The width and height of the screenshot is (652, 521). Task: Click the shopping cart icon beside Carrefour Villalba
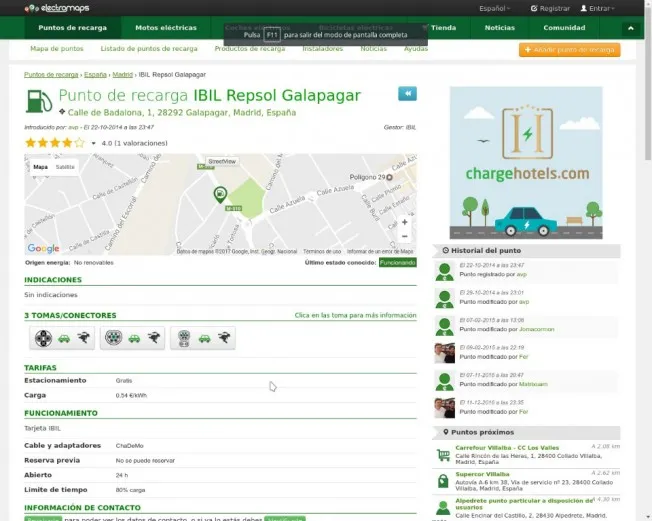(x=443, y=455)
